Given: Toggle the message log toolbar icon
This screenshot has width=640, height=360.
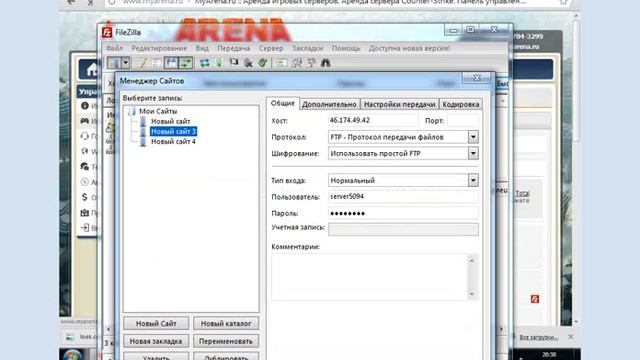Looking at the screenshot, I should [x=142, y=63].
